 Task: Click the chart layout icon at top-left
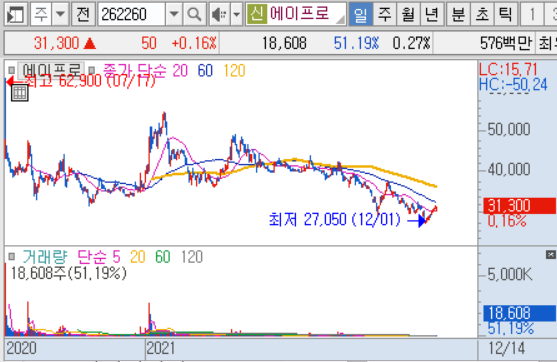click(x=15, y=15)
